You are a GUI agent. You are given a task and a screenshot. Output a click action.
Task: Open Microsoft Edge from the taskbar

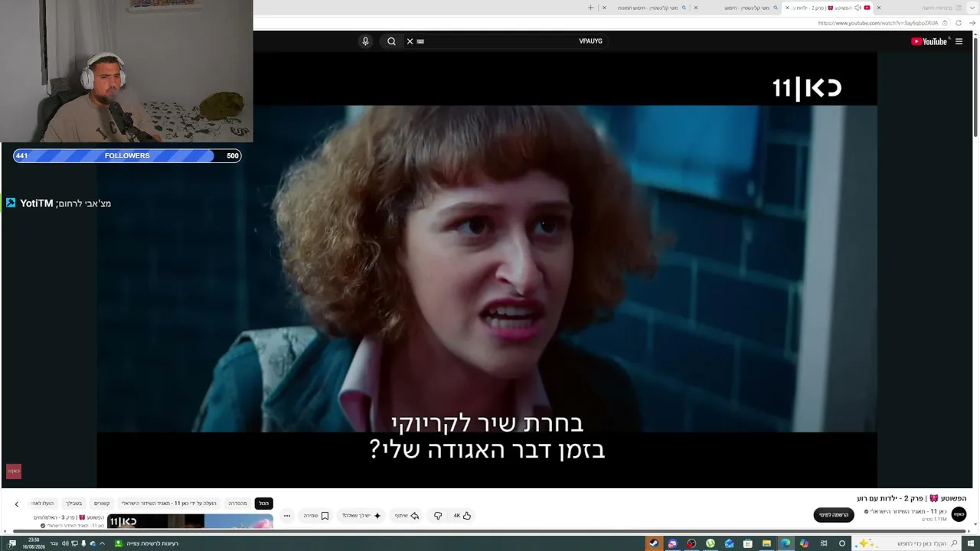tap(786, 543)
